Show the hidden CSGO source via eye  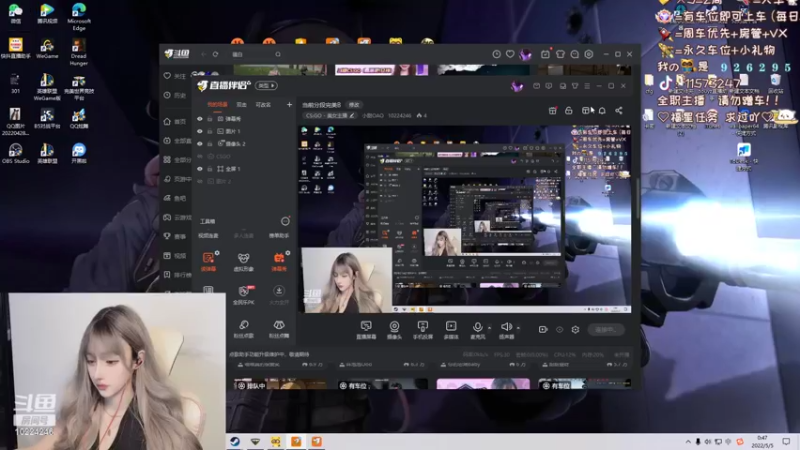coord(200,156)
